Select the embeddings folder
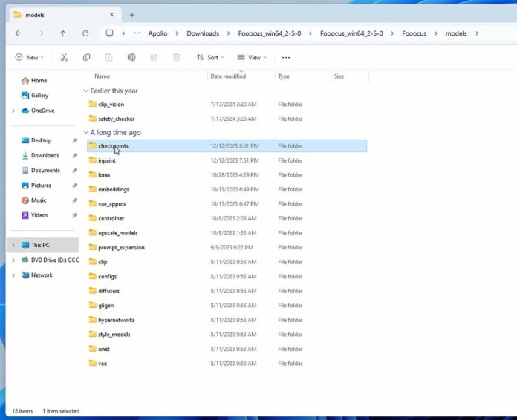Viewport: 517px width, 420px height. (x=227, y=189)
